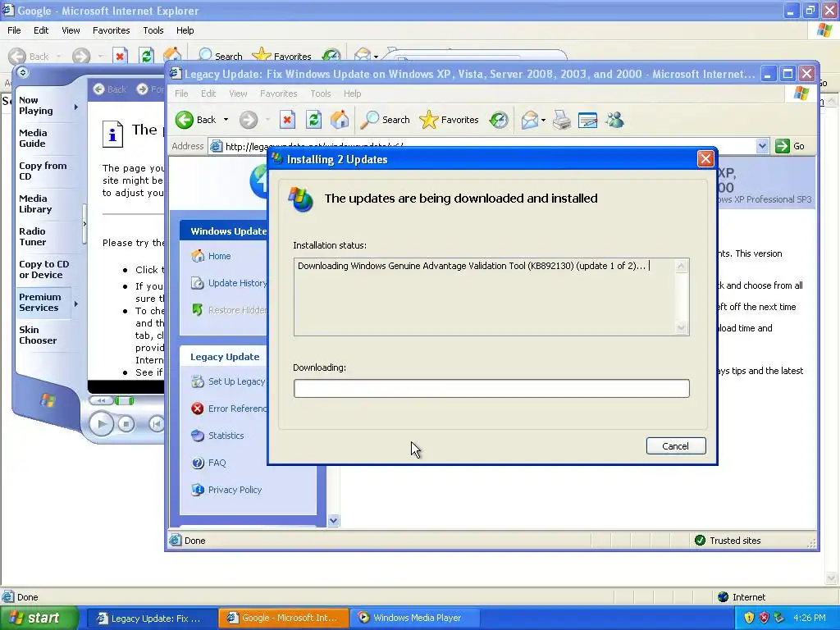Click yellow security shield tray icon
Screen dimensions: 840x630
pyautogui.click(x=749, y=618)
